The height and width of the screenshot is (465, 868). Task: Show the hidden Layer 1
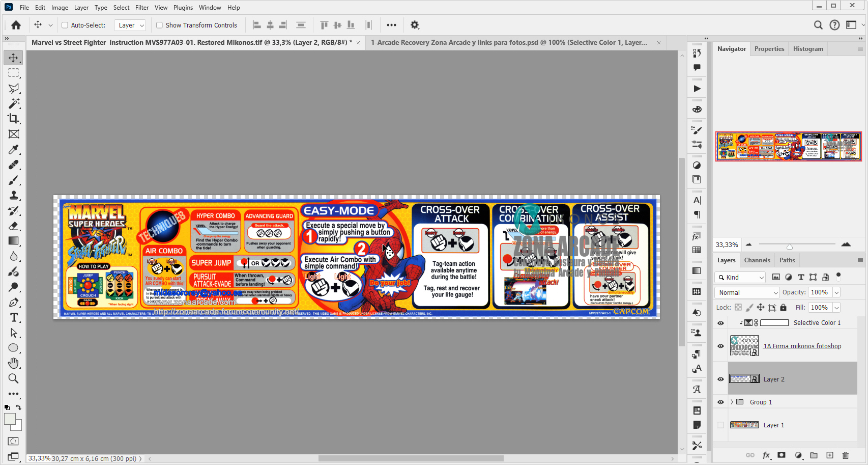click(x=720, y=425)
